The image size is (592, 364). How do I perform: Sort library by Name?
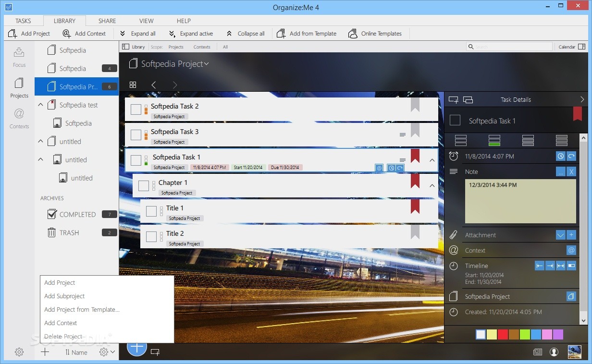tap(76, 352)
